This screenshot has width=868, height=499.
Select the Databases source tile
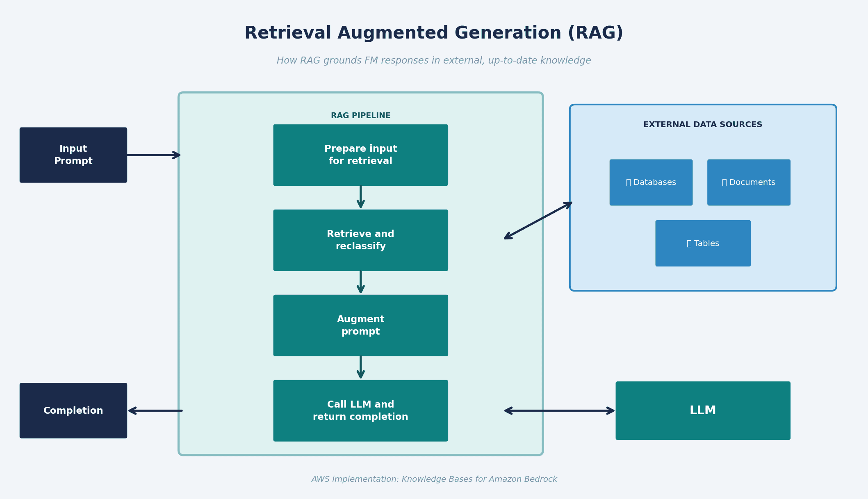tap(651, 182)
